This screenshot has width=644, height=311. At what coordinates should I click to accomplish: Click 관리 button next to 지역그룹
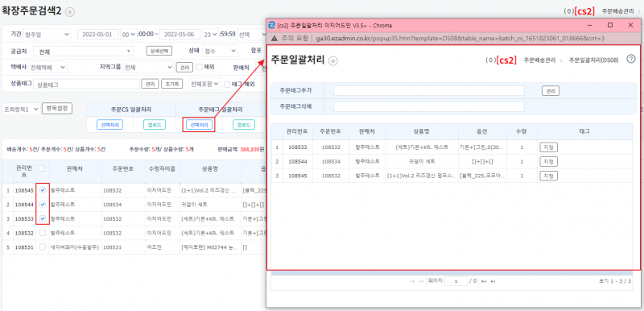coord(184,67)
